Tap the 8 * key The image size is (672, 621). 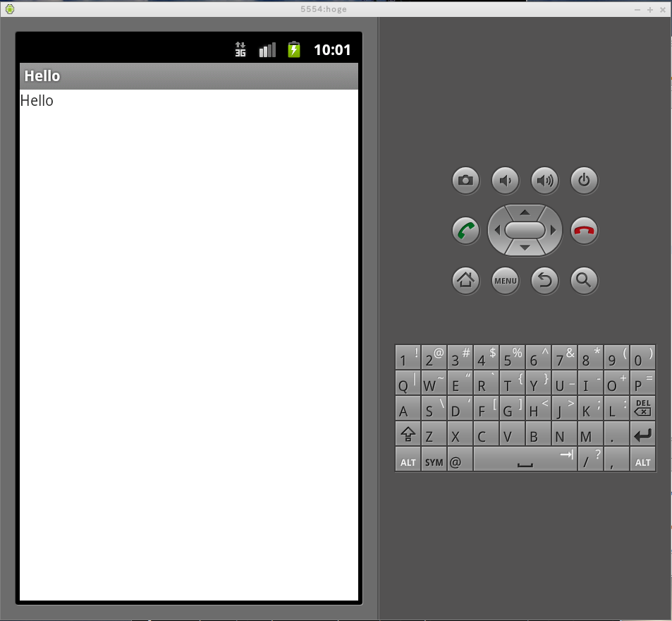click(x=591, y=357)
